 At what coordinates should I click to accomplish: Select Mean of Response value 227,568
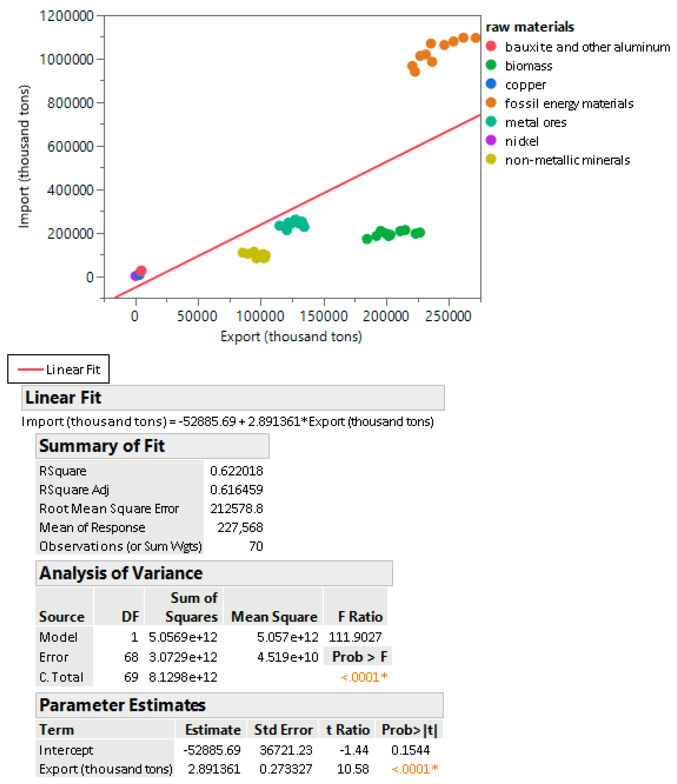point(240,528)
